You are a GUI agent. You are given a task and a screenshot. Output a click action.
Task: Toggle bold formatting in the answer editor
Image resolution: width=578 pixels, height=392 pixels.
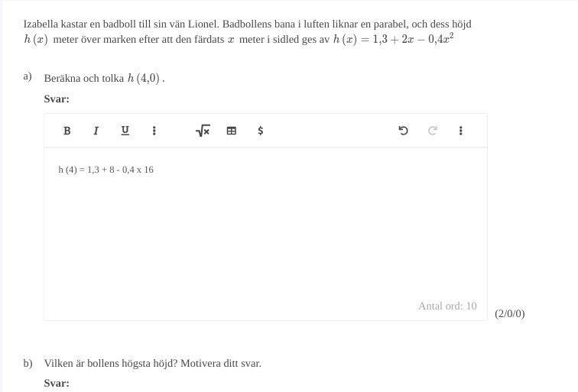(67, 131)
